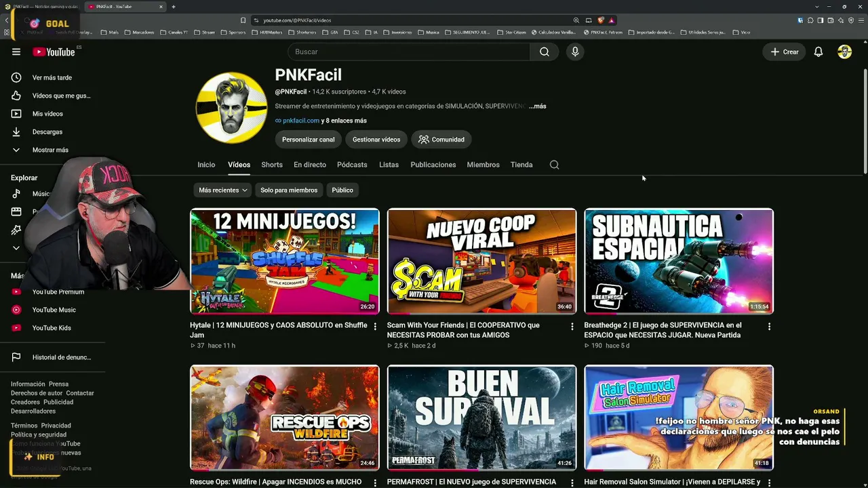Click the Ver más tarde clock icon
The height and width of the screenshot is (488, 868).
(16, 77)
